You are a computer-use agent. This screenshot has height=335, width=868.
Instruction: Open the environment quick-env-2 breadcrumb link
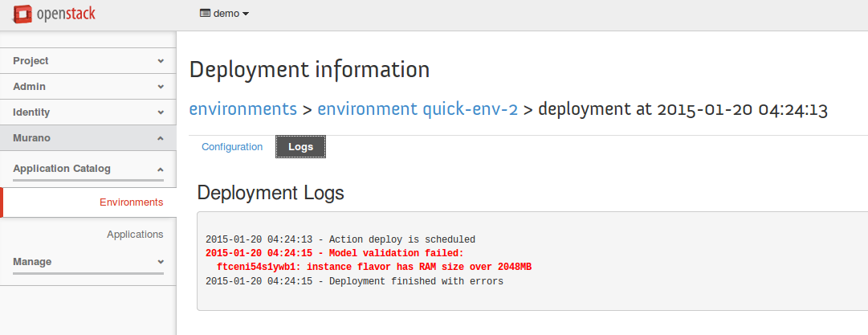pos(418,109)
